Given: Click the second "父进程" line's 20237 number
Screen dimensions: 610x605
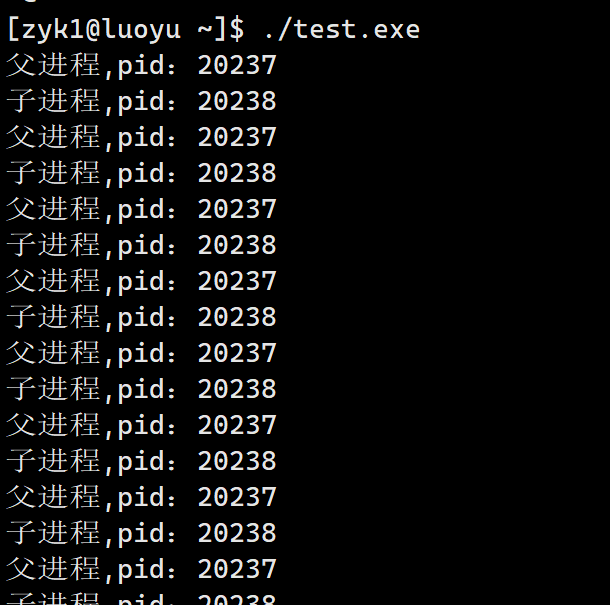Looking at the screenshot, I should click(x=237, y=137).
